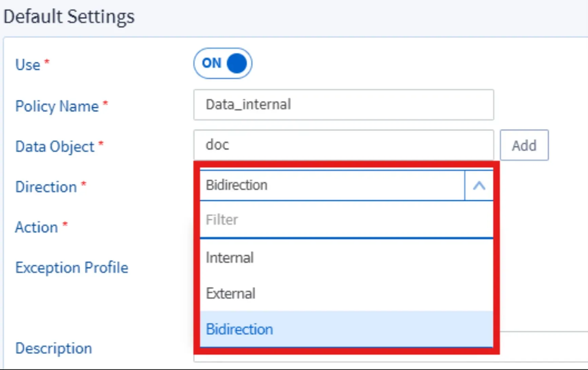Select External from the Direction list
The image size is (588, 370).
pyautogui.click(x=347, y=293)
